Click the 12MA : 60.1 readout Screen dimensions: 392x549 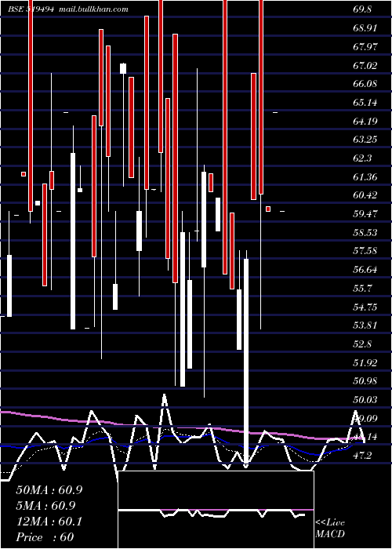(49, 522)
